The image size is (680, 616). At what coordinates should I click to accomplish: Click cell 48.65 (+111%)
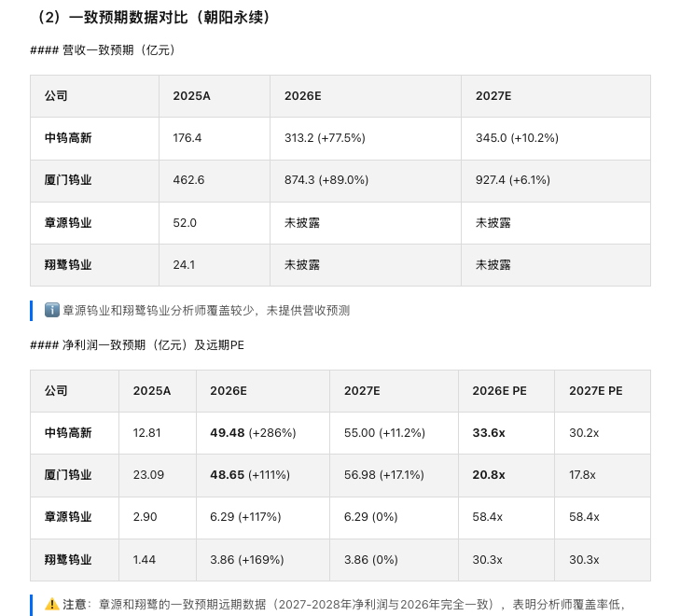point(250,475)
